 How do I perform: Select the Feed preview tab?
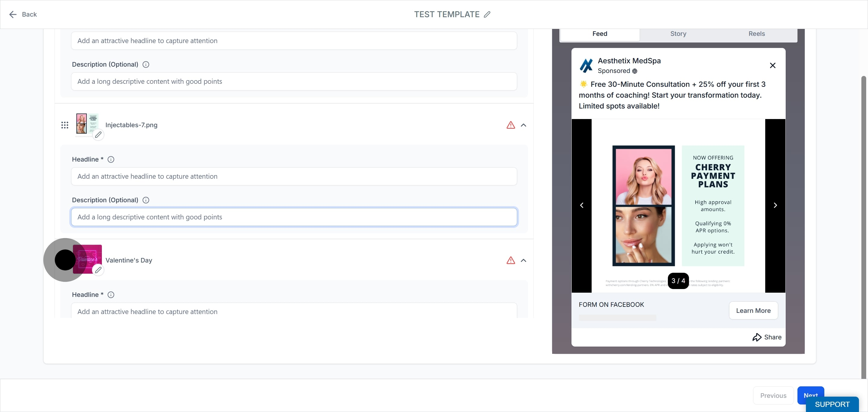click(599, 34)
